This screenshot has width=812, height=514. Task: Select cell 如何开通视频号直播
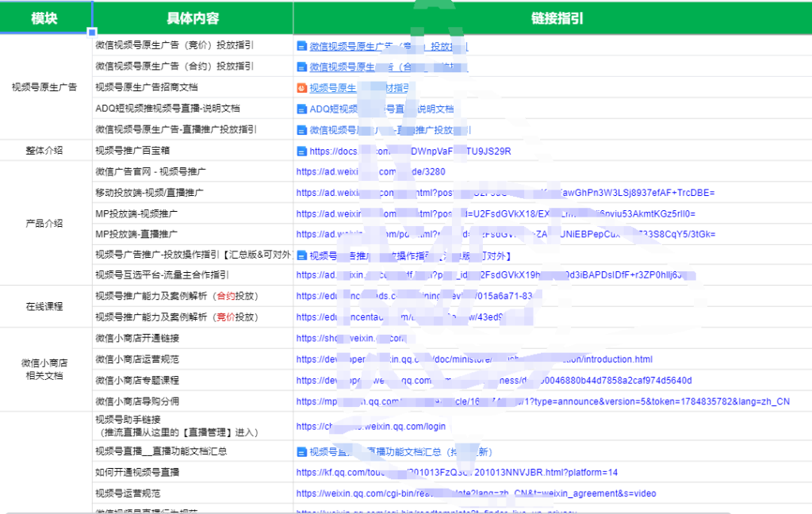click(x=193, y=472)
